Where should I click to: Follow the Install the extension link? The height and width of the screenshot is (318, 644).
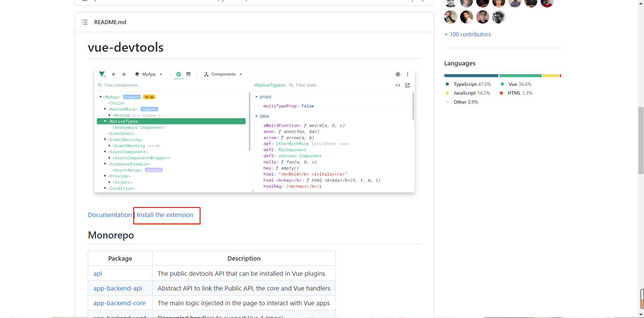(x=165, y=215)
